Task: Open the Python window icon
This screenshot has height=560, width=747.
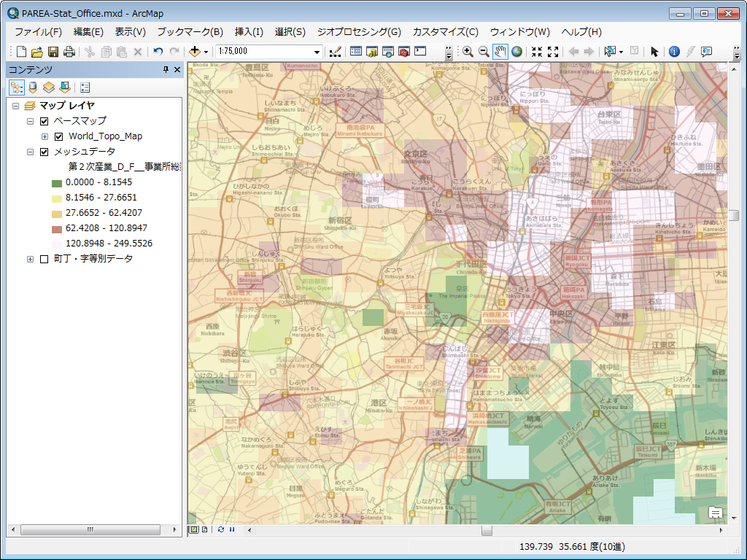Action: pyautogui.click(x=420, y=52)
